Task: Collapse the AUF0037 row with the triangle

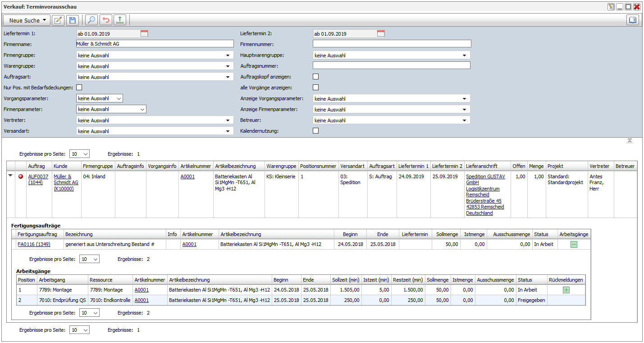Action: pos(10,176)
